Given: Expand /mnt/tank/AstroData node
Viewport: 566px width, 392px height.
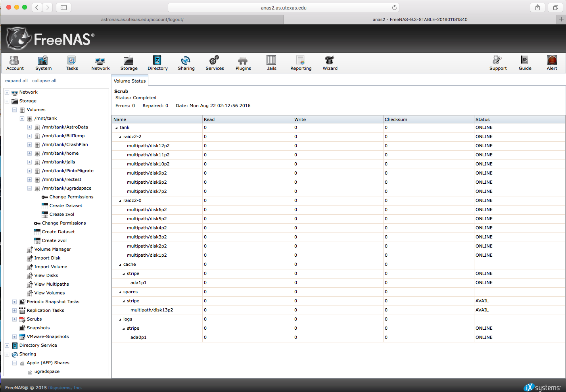Looking at the screenshot, I should point(29,127).
